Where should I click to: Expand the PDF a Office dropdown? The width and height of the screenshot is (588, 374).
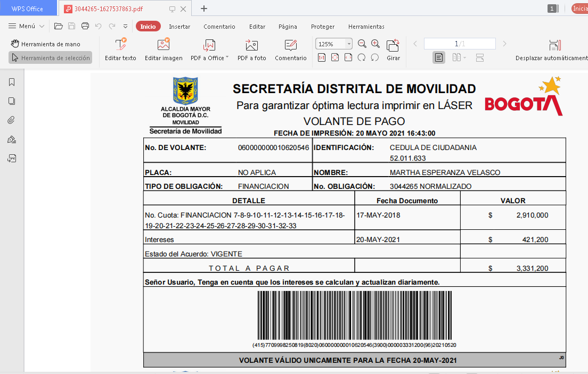pyautogui.click(x=227, y=57)
